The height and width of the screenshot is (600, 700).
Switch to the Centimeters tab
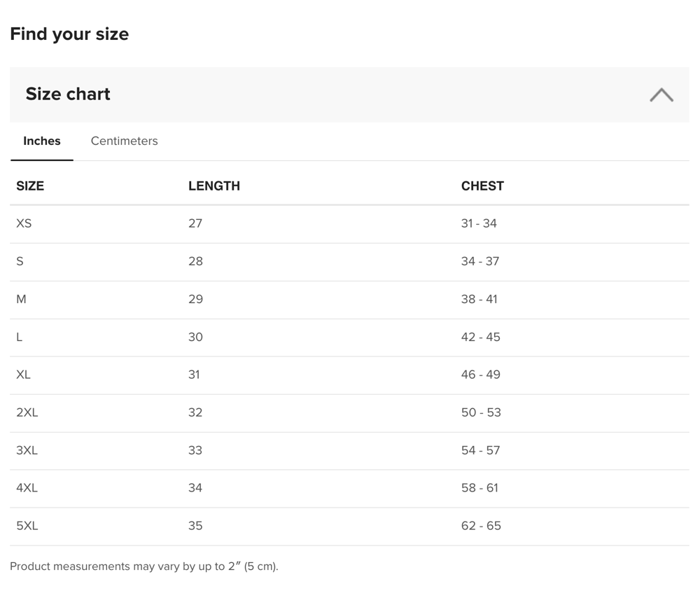(x=124, y=141)
